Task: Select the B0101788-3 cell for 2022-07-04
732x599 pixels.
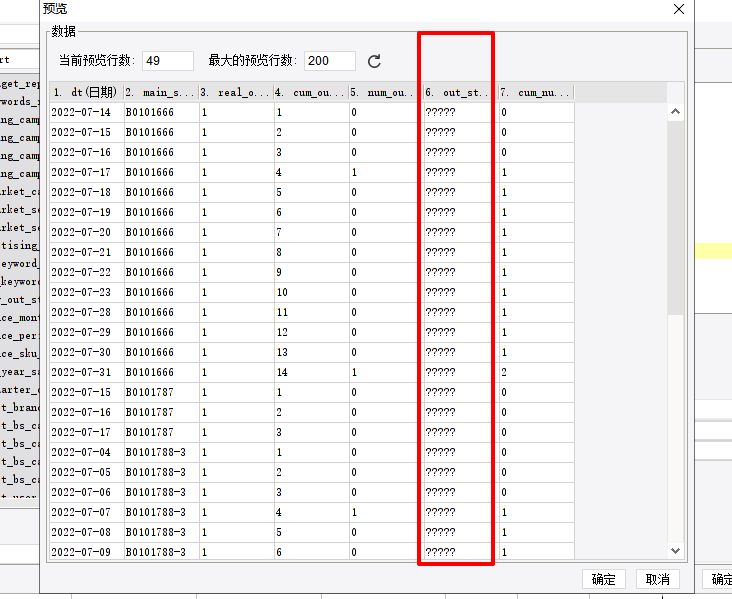Action: point(162,452)
